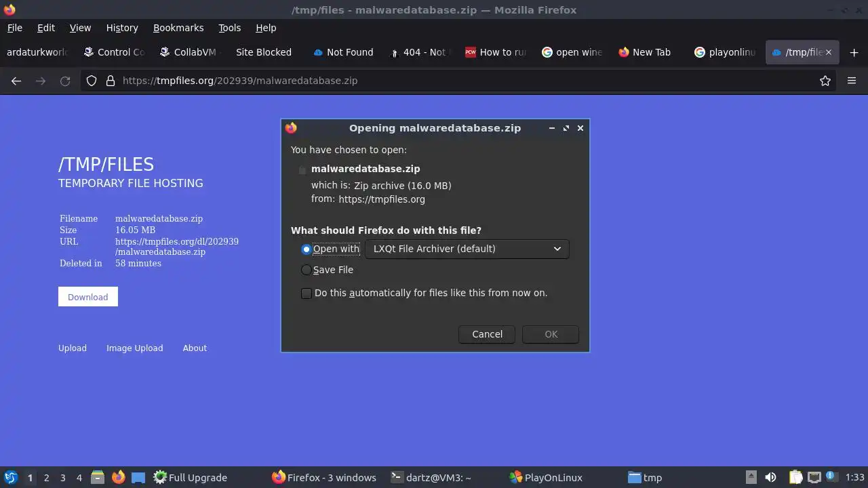This screenshot has width=868, height=488.
Task: Open the History menu
Action: click(x=122, y=28)
